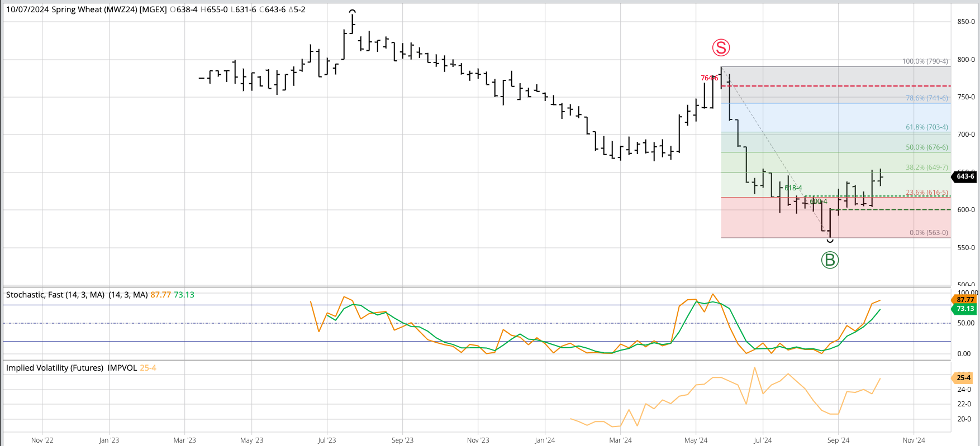Click the Sep '24 date axis label

pos(838,440)
